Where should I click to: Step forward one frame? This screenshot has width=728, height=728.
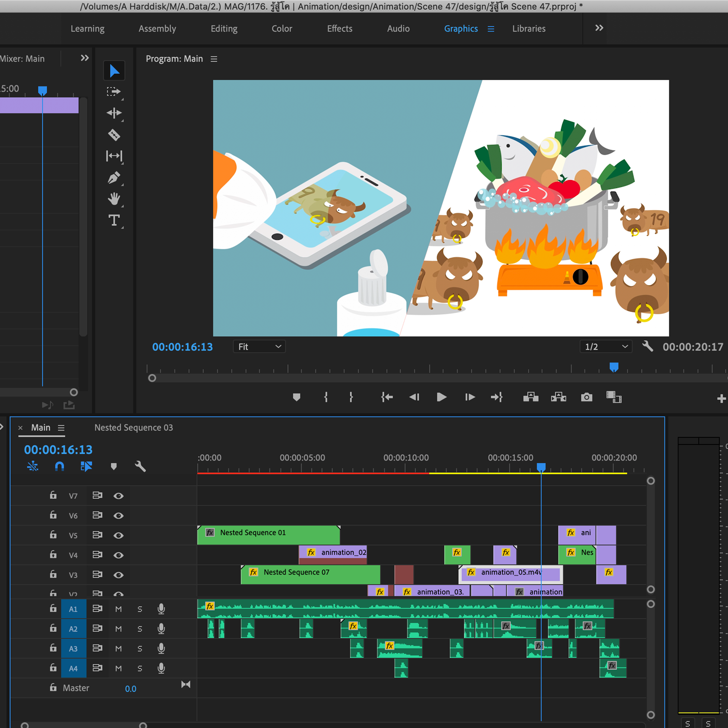470,397
